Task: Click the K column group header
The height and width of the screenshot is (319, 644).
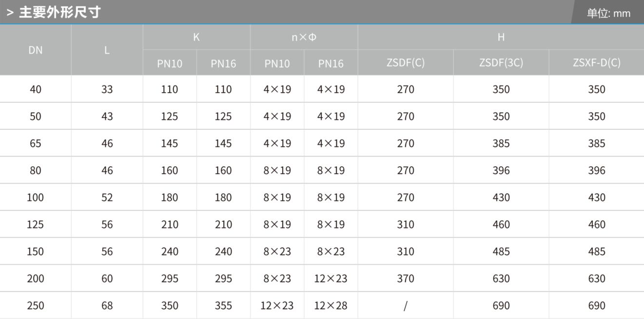Action: point(196,37)
